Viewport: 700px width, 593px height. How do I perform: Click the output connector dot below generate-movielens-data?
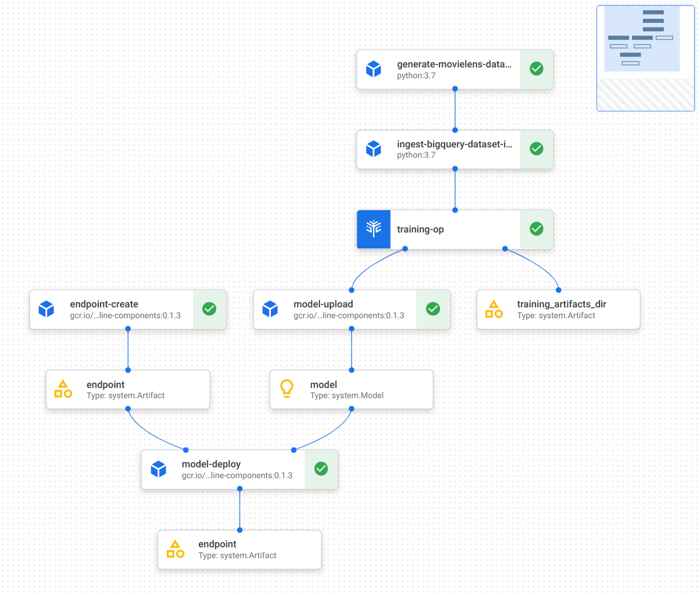[455, 89]
